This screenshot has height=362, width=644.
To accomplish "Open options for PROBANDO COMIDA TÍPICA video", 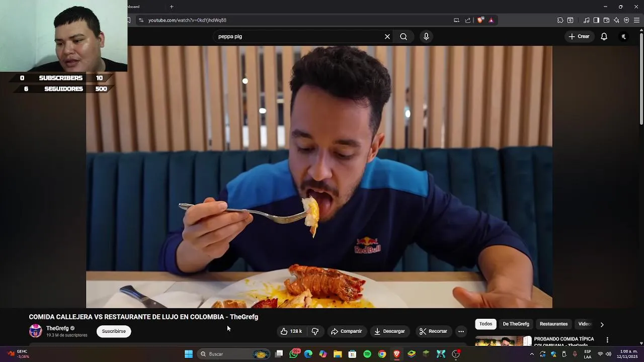I will coord(607,340).
